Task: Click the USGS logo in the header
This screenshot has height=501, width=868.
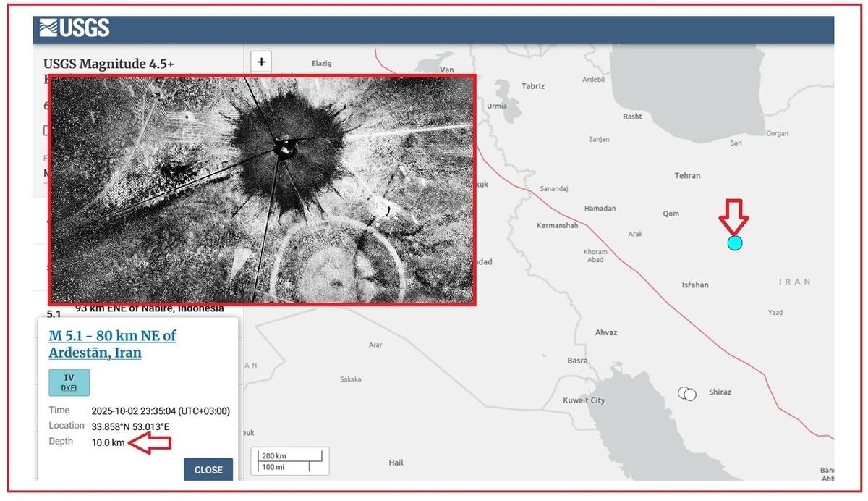Action: [x=75, y=28]
